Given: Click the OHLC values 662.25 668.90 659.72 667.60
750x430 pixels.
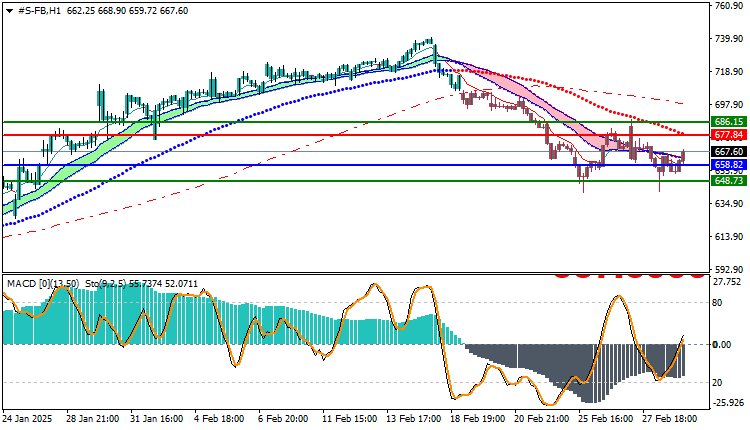Looking at the screenshot, I should 127,11.
